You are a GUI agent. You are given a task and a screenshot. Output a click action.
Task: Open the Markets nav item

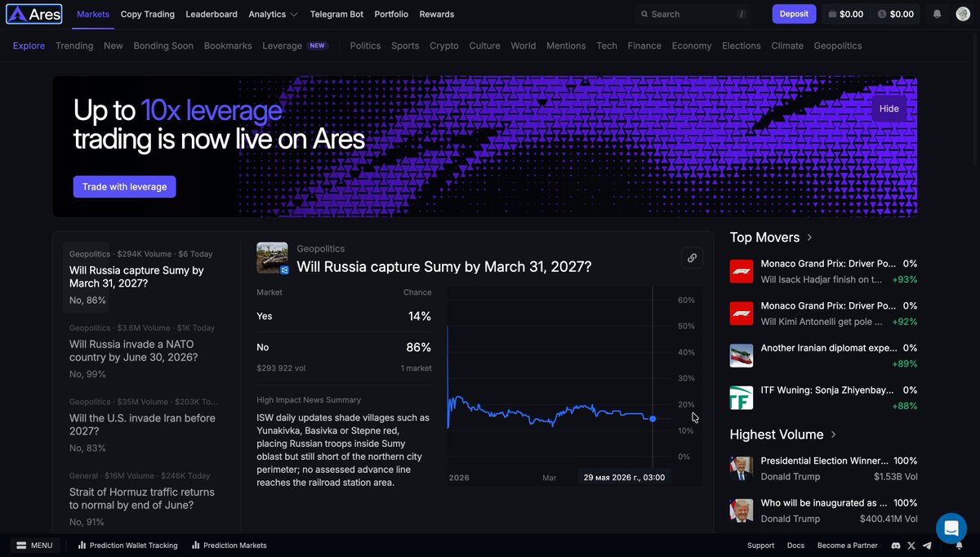click(x=93, y=14)
